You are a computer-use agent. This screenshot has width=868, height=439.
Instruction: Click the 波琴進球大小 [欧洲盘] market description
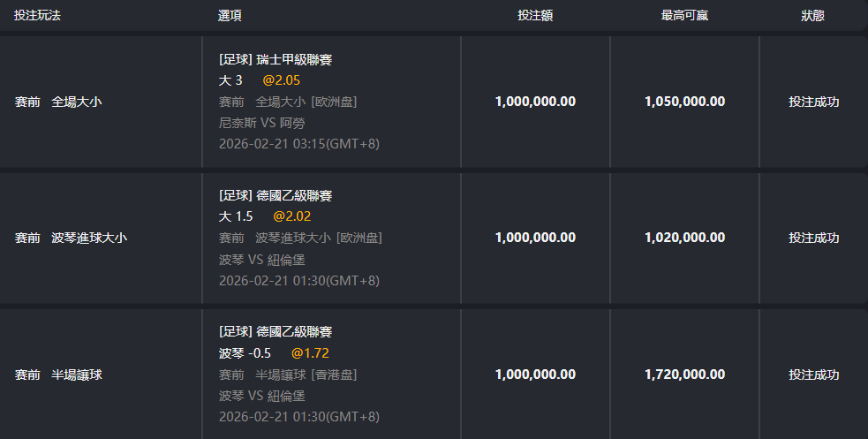tap(319, 238)
